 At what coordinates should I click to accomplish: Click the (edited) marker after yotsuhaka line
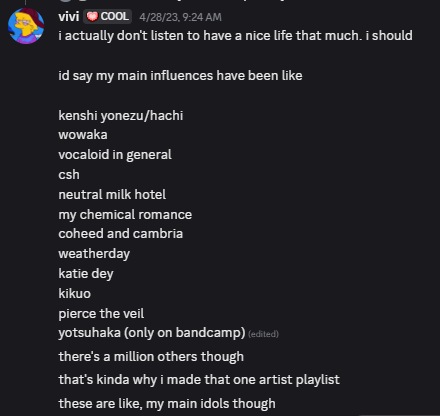pos(263,334)
